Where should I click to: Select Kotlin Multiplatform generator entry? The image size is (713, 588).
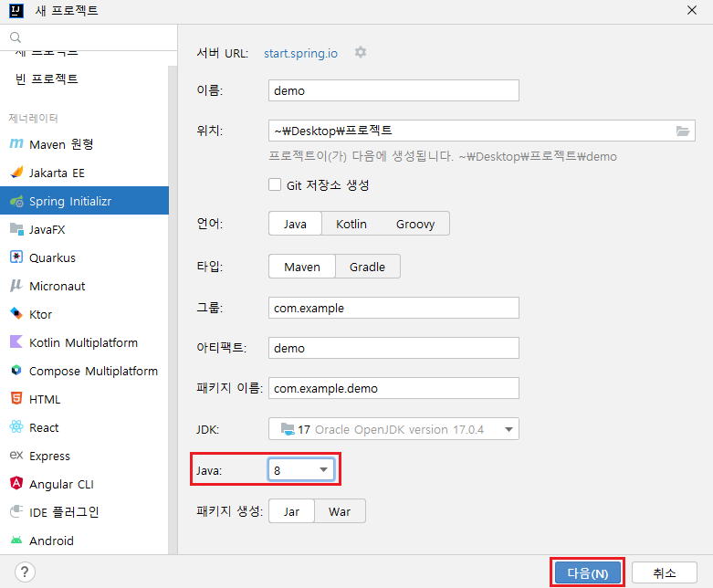point(84,342)
